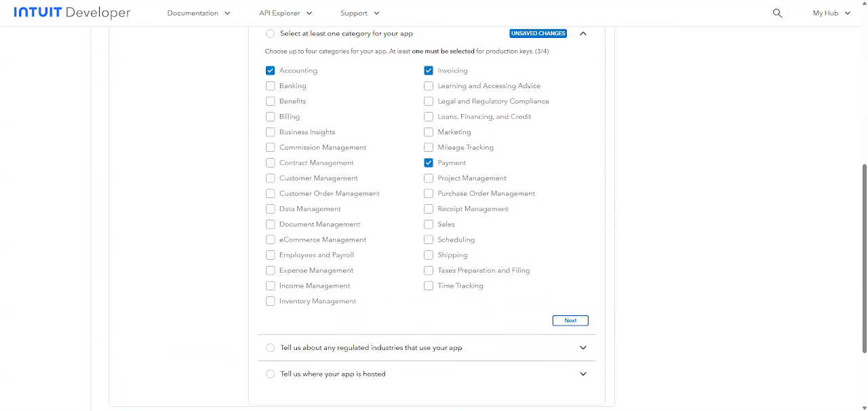Open the Support menu

360,13
